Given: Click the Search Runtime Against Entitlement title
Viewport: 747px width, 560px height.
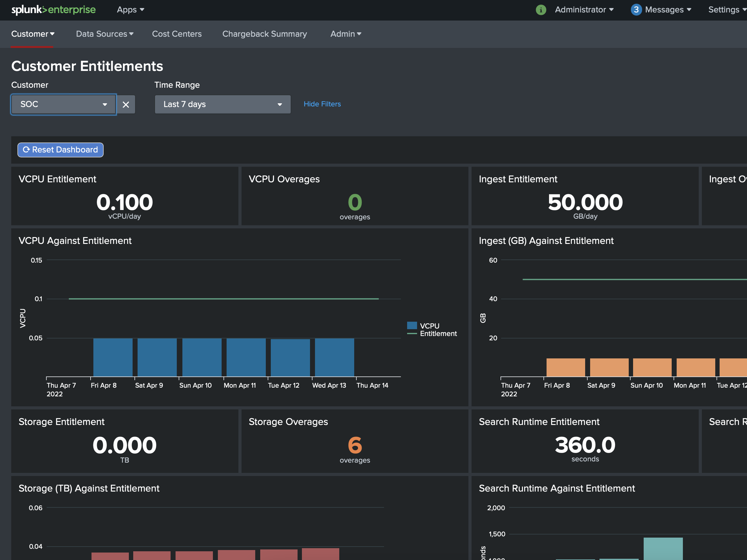Looking at the screenshot, I should tap(557, 488).
